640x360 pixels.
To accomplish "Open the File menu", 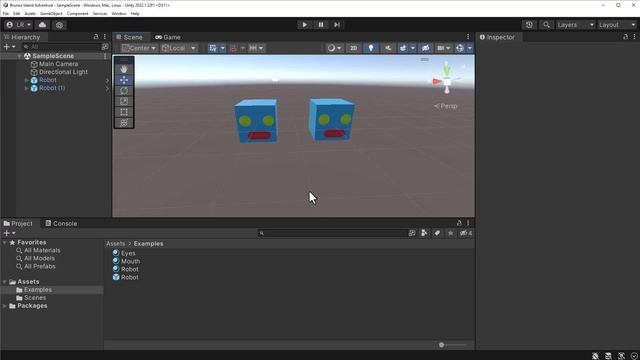I will [6, 13].
